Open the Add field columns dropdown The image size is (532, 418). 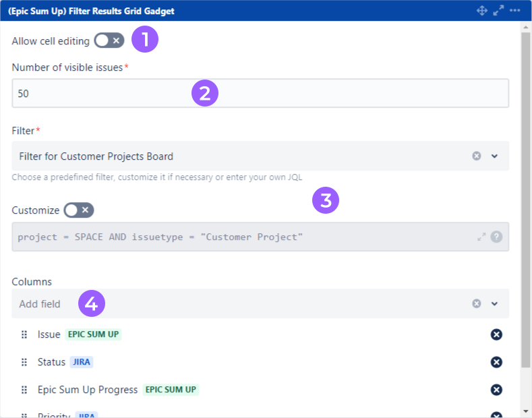point(236,304)
